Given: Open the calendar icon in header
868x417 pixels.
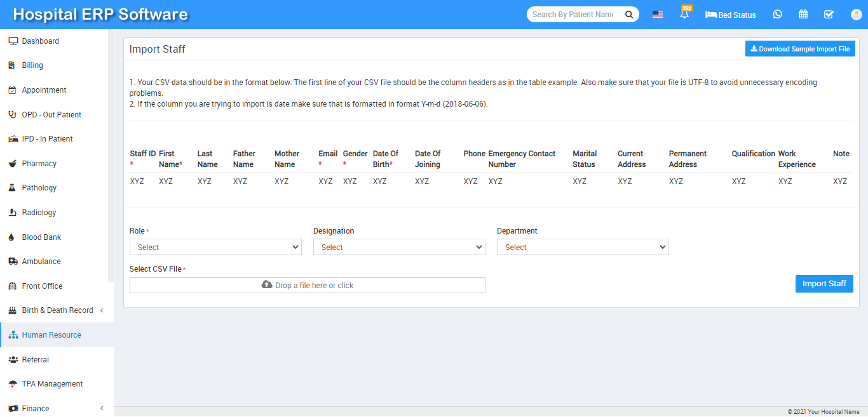Looking at the screenshot, I should 803,15.
